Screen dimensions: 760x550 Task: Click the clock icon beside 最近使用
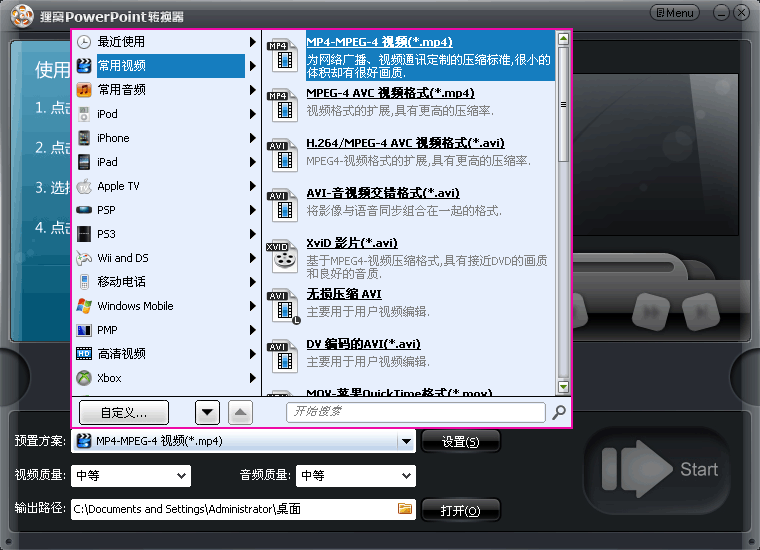[84, 42]
